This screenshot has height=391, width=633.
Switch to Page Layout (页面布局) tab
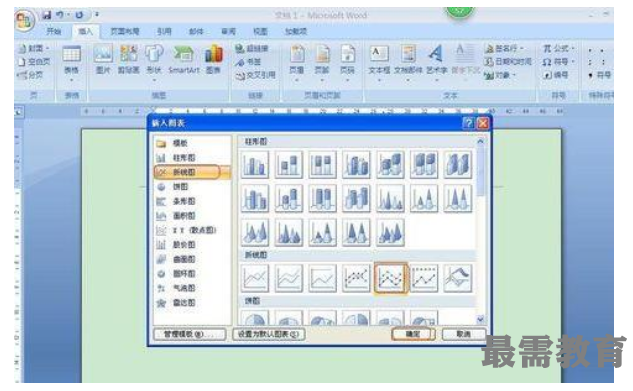pos(125,31)
